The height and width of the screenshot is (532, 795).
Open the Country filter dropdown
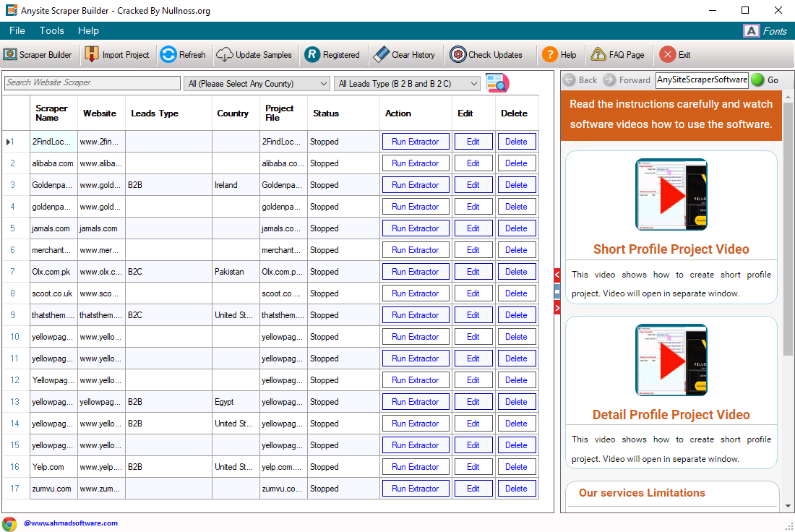[257, 84]
